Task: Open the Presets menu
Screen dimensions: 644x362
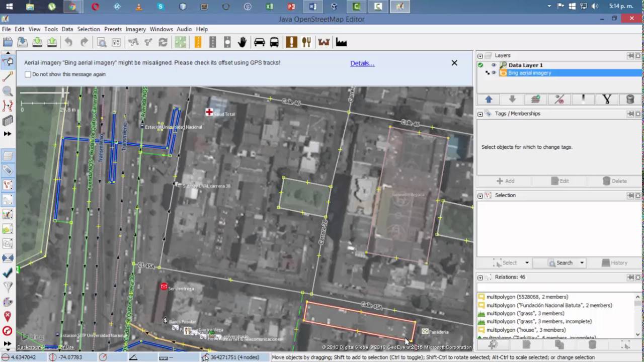Action: pyautogui.click(x=113, y=29)
